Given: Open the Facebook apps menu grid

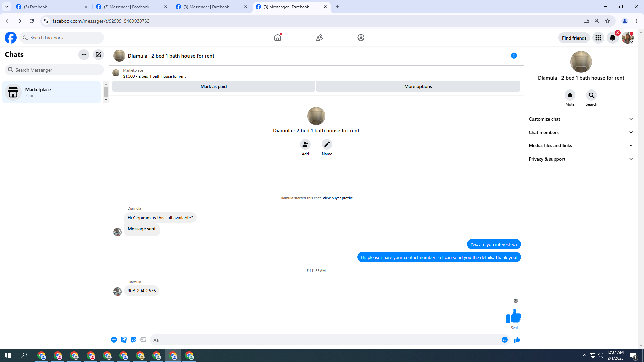Looking at the screenshot, I should click(x=598, y=38).
